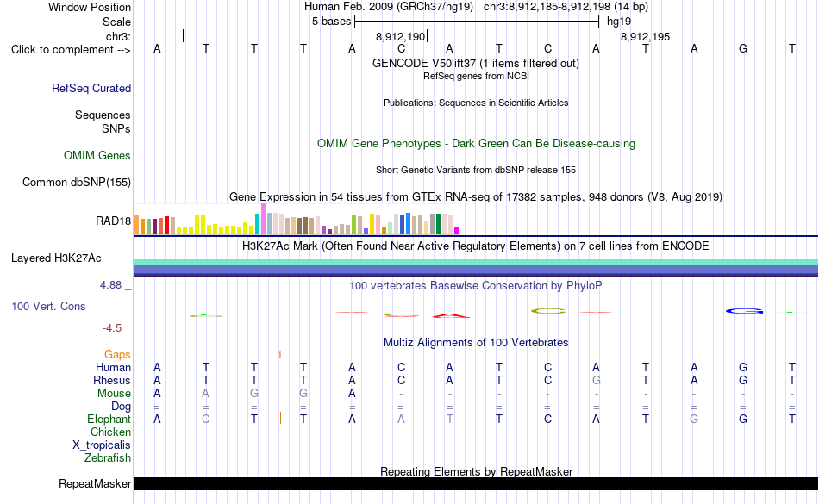Image resolution: width=819 pixels, height=504 pixels.
Task: Click the orange "Gaps" row label
Action: pos(117,355)
